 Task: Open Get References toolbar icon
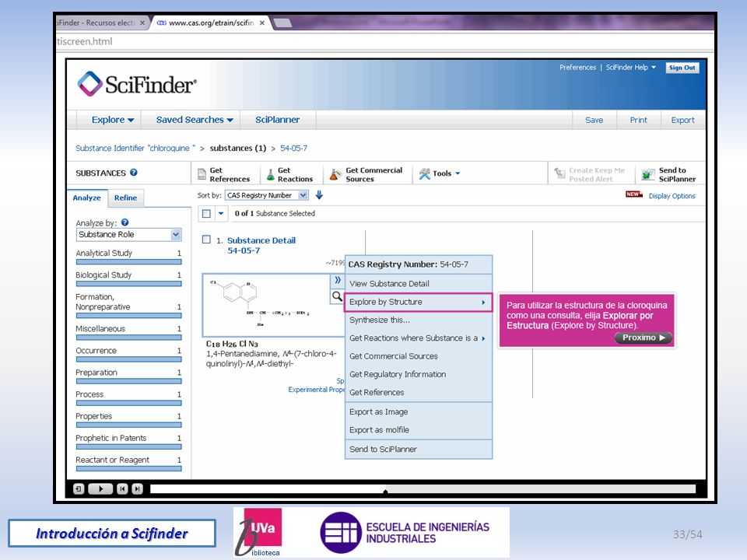click(x=202, y=174)
